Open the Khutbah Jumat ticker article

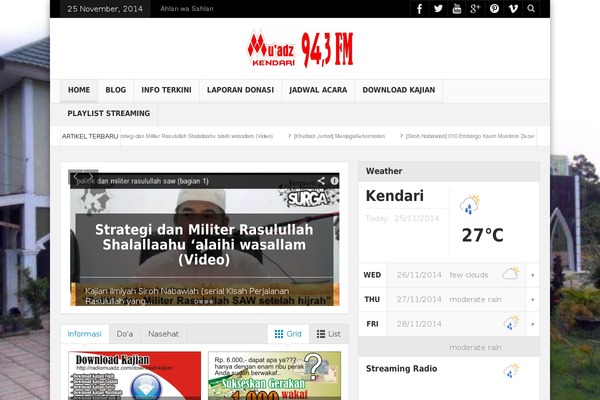pos(339,136)
